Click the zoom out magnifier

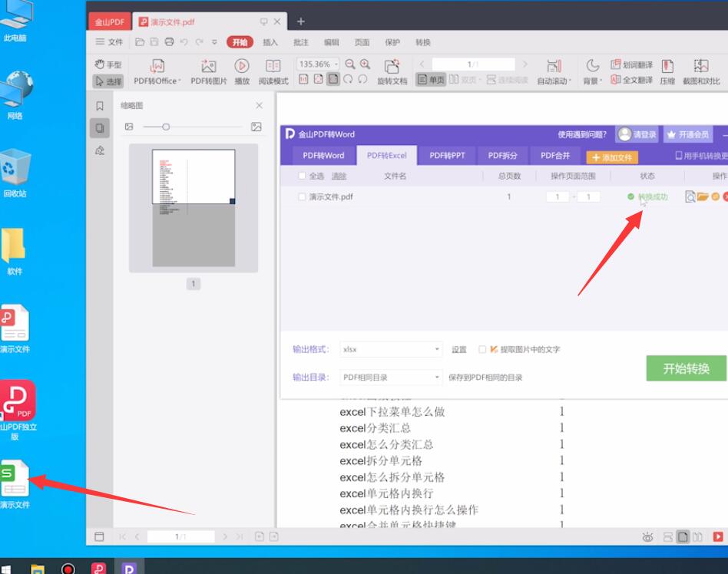point(350,64)
